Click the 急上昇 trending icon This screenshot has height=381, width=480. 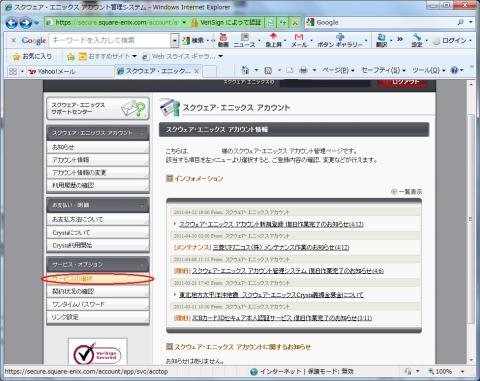click(274, 40)
